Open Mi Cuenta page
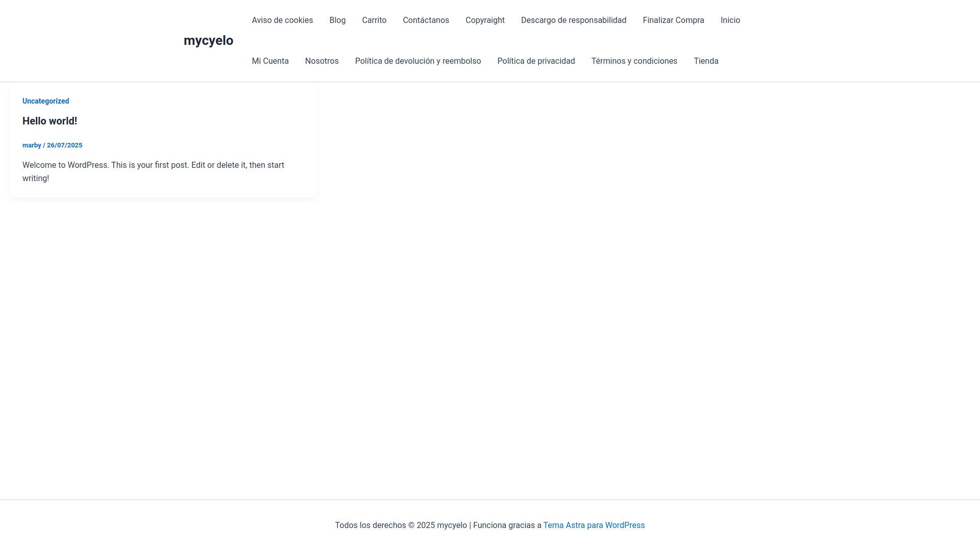 pos(270,61)
